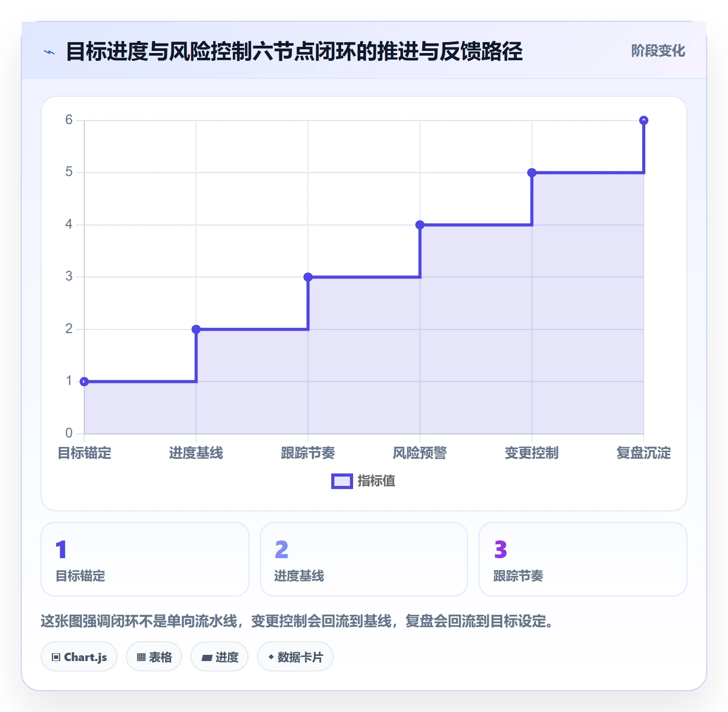
Task: Click the main title 目标进度与风险控制六节点闭环
Action: point(294,51)
